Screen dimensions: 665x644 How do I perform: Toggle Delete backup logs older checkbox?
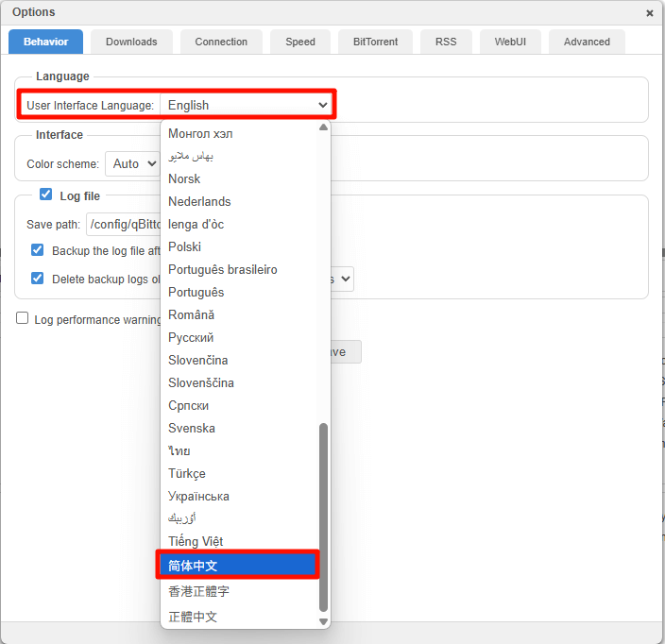38,279
